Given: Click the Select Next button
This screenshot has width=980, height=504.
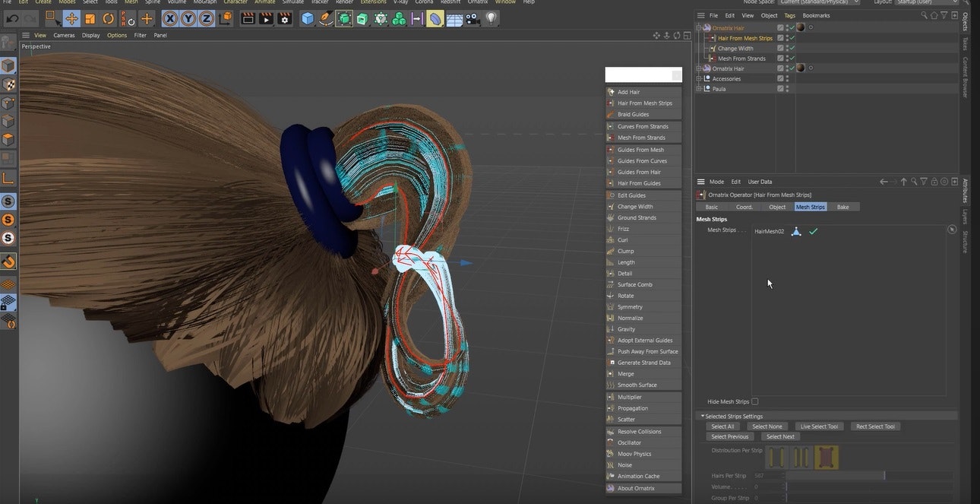Looking at the screenshot, I should click(x=780, y=436).
